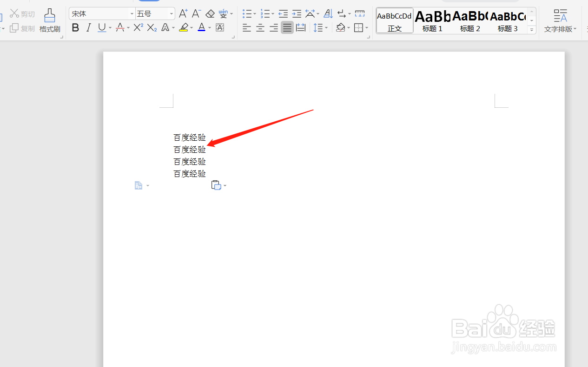
Task: Apply subscript to text
Action: pos(151,27)
